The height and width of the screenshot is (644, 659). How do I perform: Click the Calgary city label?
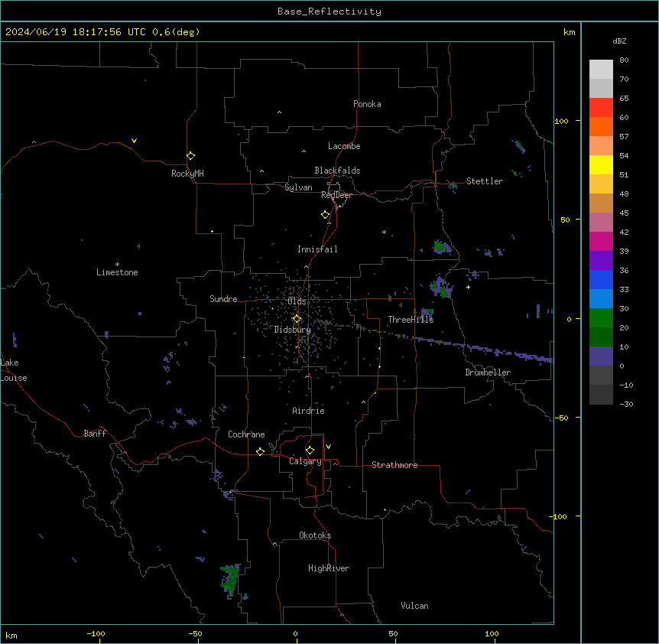pos(305,461)
